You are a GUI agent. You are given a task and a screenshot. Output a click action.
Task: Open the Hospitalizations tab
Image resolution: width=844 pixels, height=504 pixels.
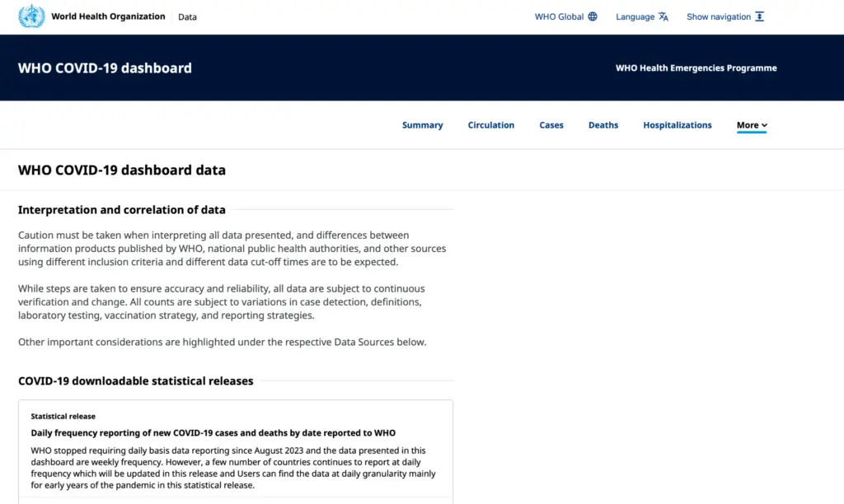678,125
